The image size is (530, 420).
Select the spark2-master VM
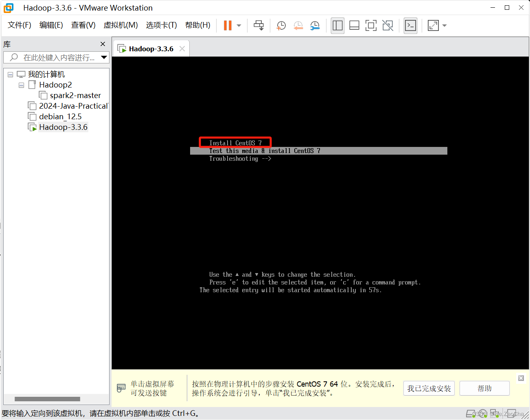point(75,96)
